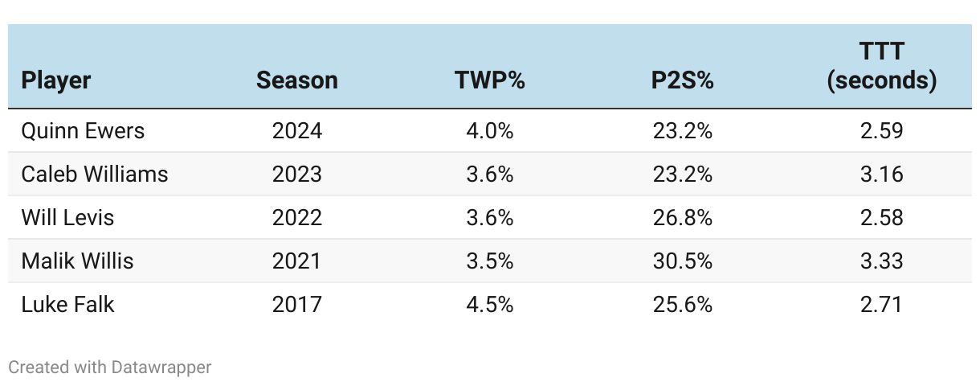The width and height of the screenshot is (980, 386).
Task: Select the 2017 season cell
Action: (297, 304)
